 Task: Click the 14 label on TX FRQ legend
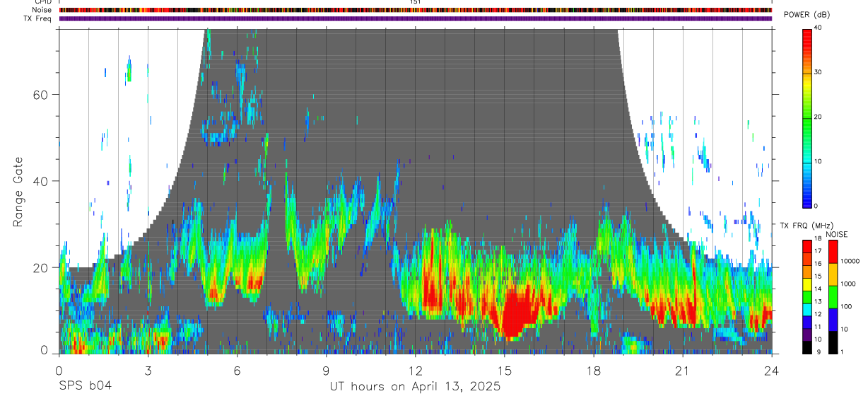tap(817, 289)
